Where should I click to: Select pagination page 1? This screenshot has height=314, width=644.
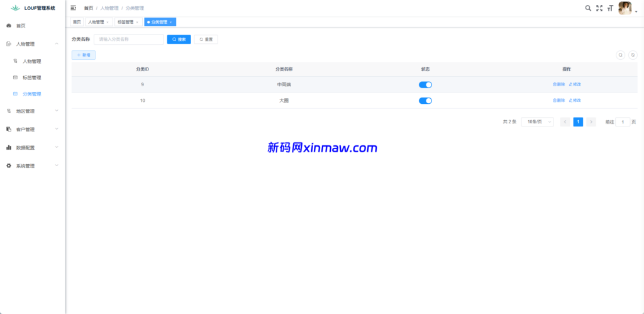[x=578, y=122]
